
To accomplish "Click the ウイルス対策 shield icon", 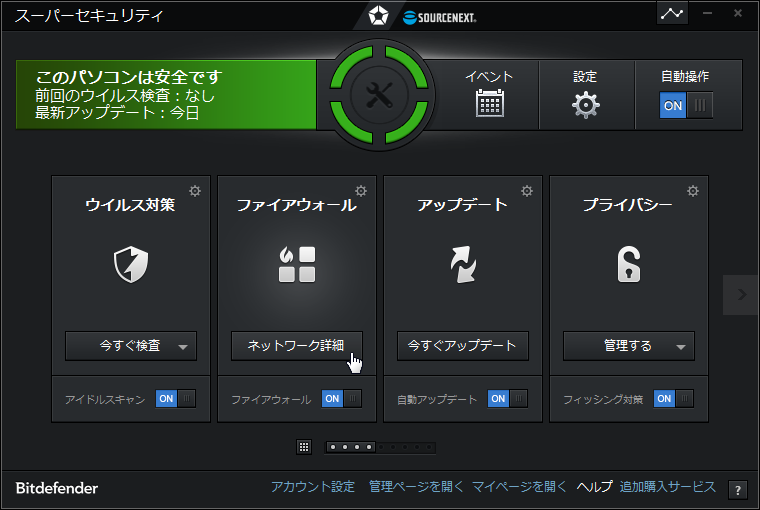I will pyautogui.click(x=131, y=264).
